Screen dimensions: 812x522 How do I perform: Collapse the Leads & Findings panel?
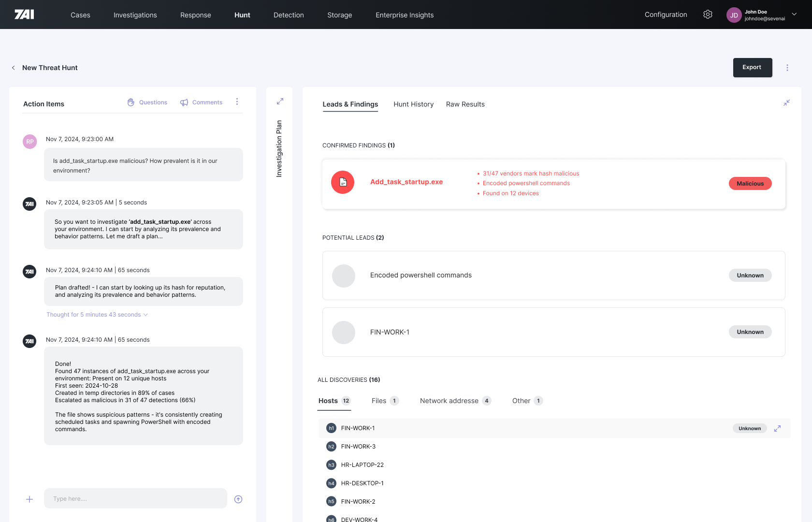pos(786,103)
